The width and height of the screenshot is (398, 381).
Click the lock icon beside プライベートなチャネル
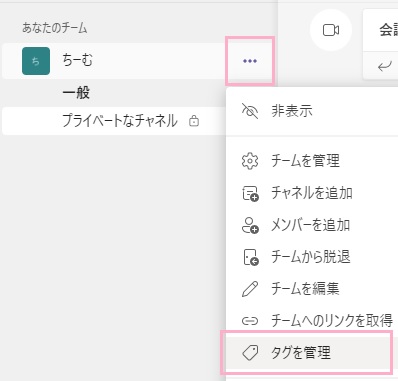point(194,121)
